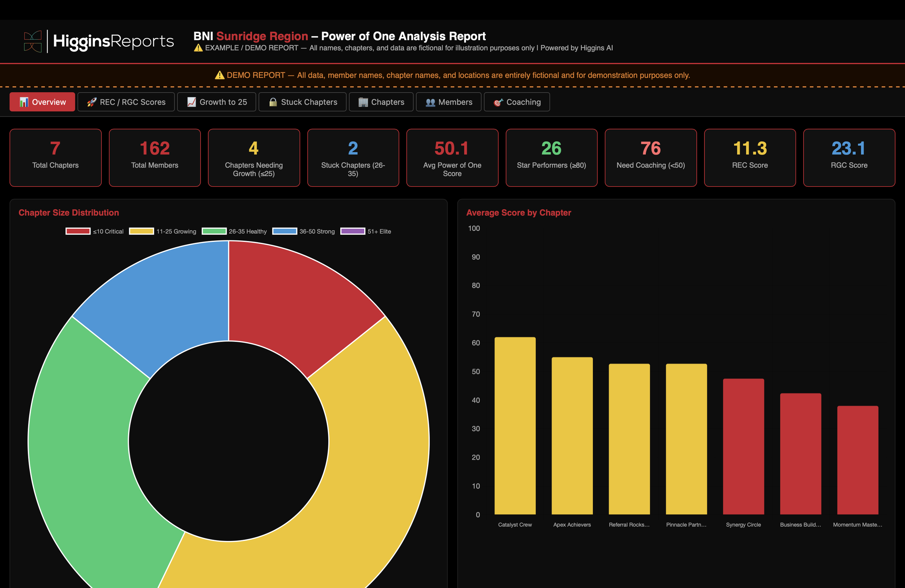Click the 36-50 Strong blue color swatch
The height and width of the screenshot is (588, 905).
(x=285, y=231)
